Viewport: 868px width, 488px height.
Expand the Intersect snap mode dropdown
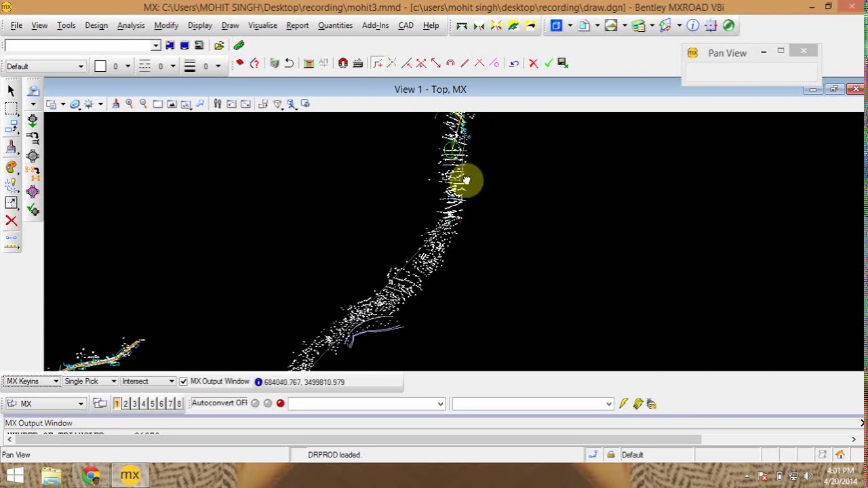(x=172, y=382)
